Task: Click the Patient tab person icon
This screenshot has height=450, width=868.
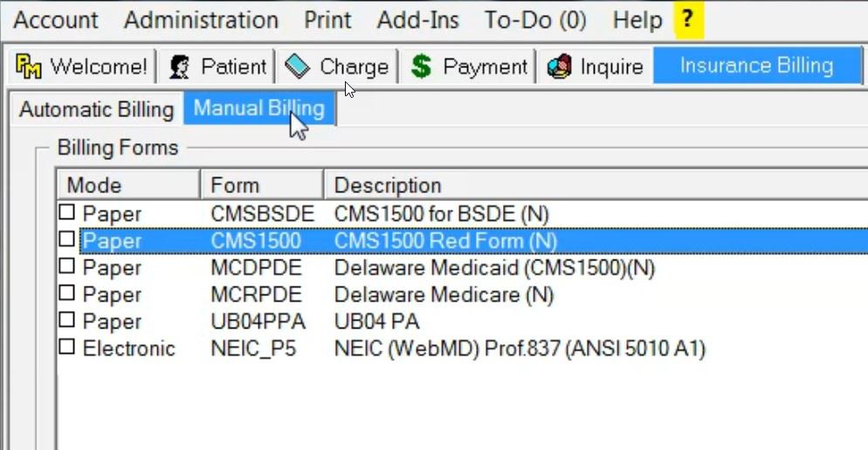Action: point(181,66)
